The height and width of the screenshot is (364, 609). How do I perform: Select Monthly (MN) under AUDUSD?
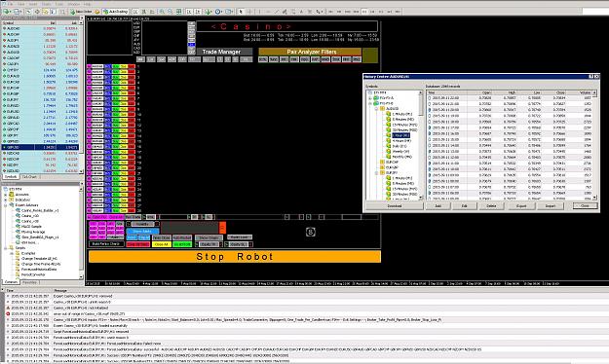(x=401, y=157)
